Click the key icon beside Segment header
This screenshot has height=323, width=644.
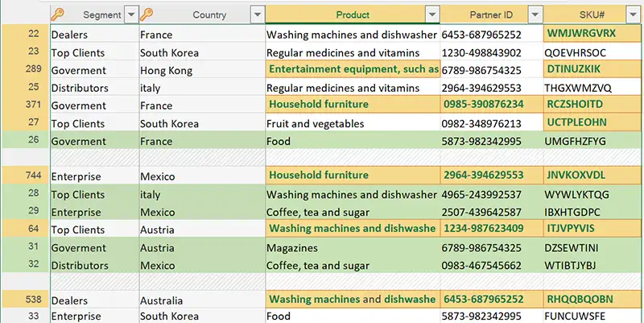(57, 14)
